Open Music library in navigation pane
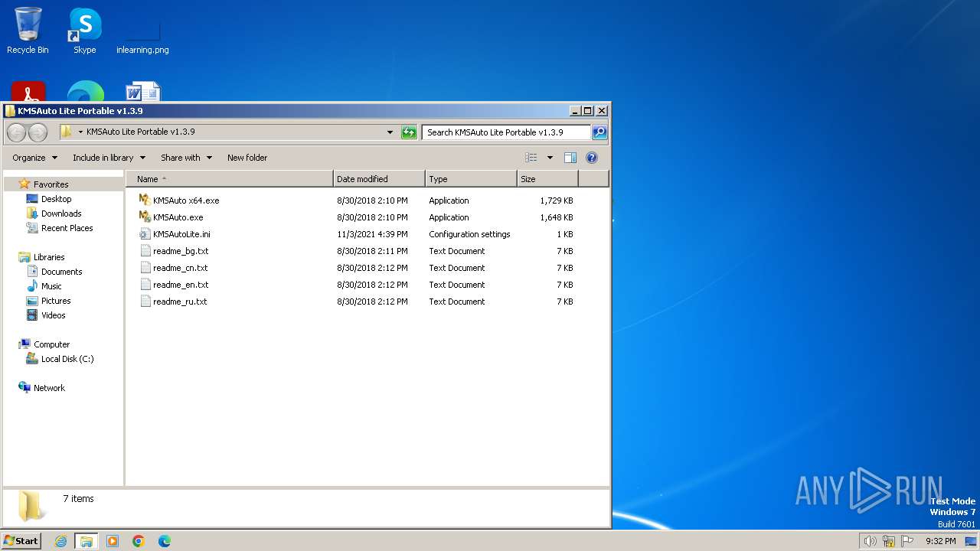The image size is (980, 551). [x=51, y=286]
